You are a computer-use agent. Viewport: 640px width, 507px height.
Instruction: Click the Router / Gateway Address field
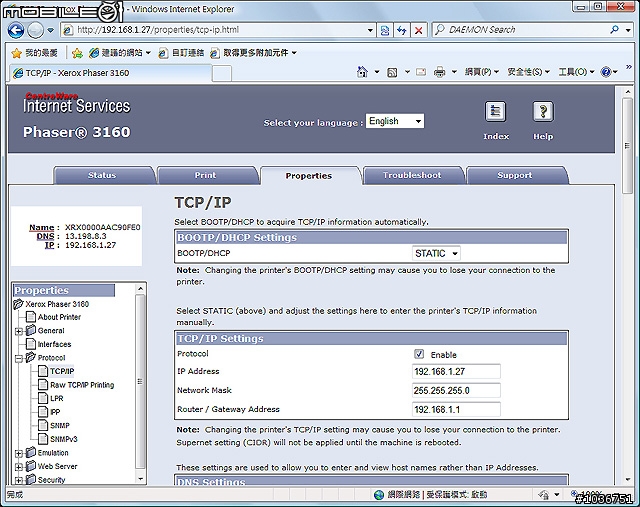[x=456, y=409]
